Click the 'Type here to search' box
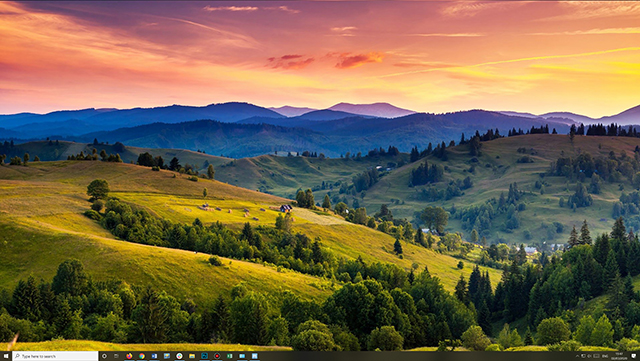Image resolution: width=640 pixels, height=361 pixels. pyautogui.click(x=55, y=356)
